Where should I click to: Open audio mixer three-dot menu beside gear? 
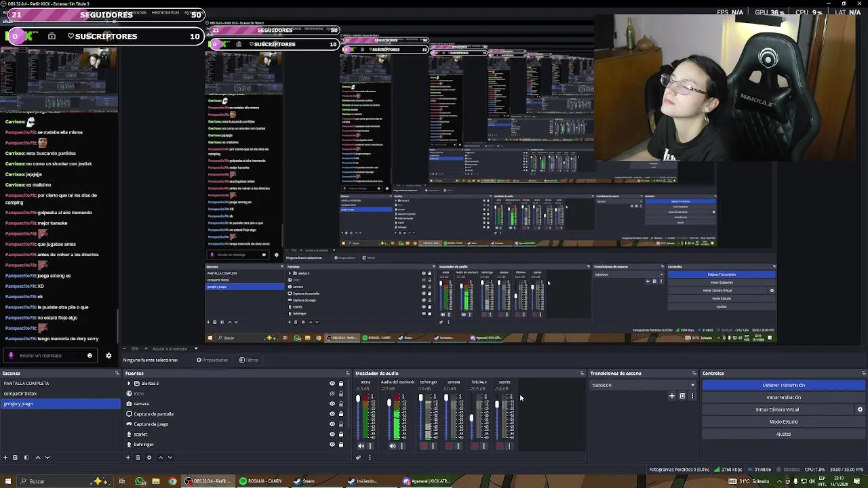(370, 457)
